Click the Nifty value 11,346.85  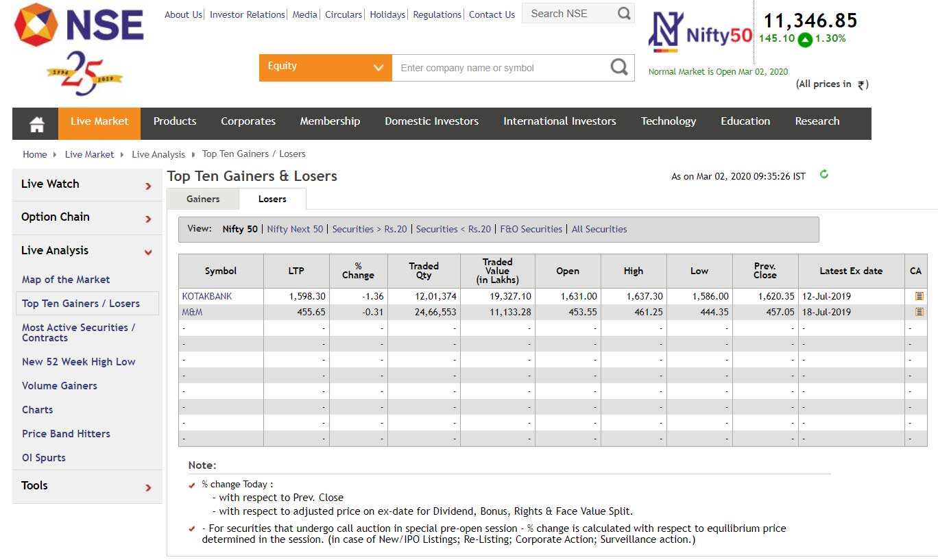(810, 21)
